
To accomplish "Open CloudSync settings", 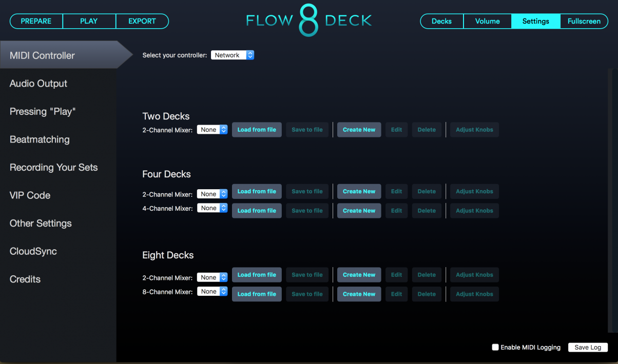I will point(33,251).
